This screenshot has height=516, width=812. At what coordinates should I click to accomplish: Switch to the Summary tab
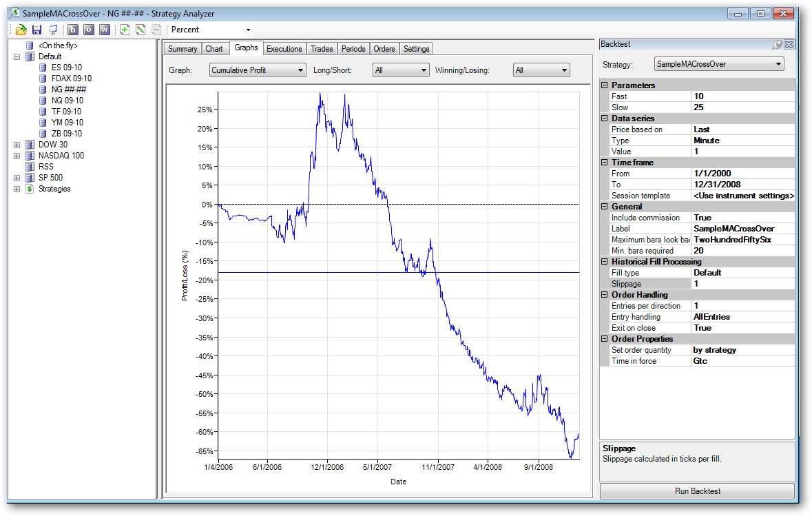[183, 49]
